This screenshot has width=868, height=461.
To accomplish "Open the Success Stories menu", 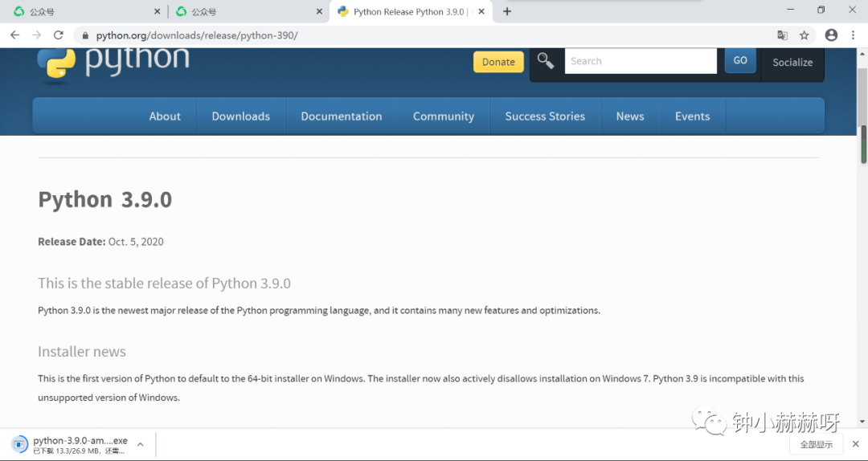I will [x=545, y=116].
